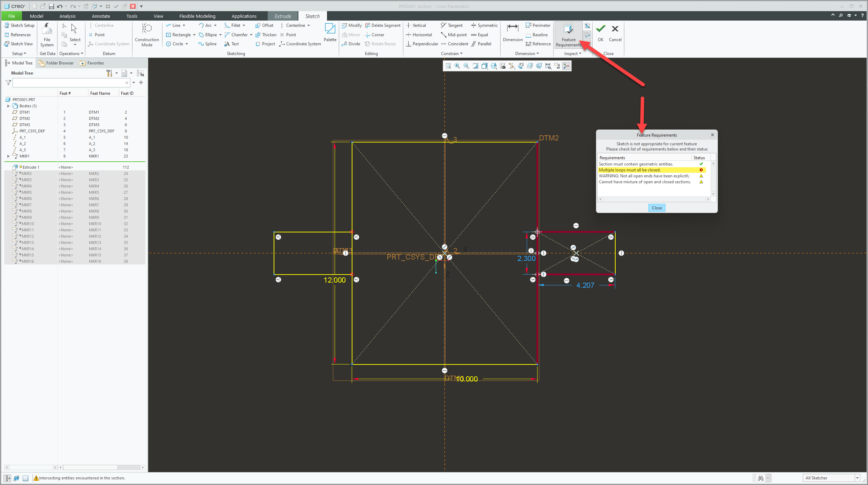Viewport: 868px width, 485px height.
Task: Select the Circle sketching tool
Action: (176, 44)
